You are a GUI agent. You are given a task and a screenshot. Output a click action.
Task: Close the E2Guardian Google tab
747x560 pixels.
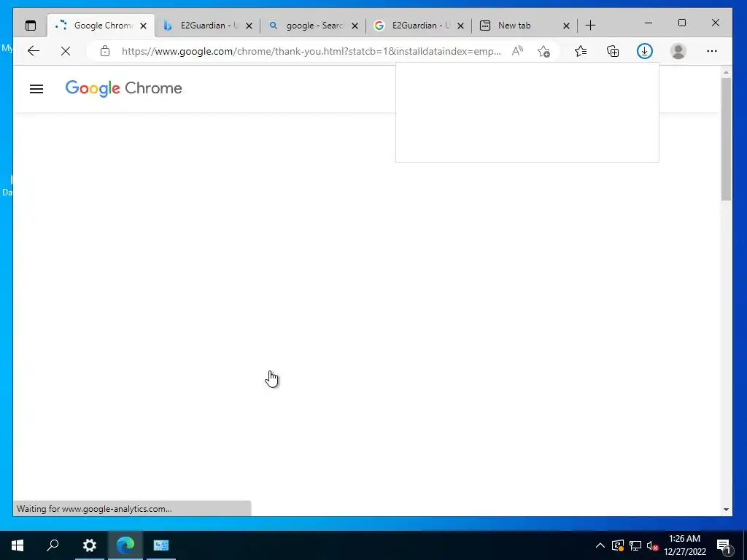(461, 26)
